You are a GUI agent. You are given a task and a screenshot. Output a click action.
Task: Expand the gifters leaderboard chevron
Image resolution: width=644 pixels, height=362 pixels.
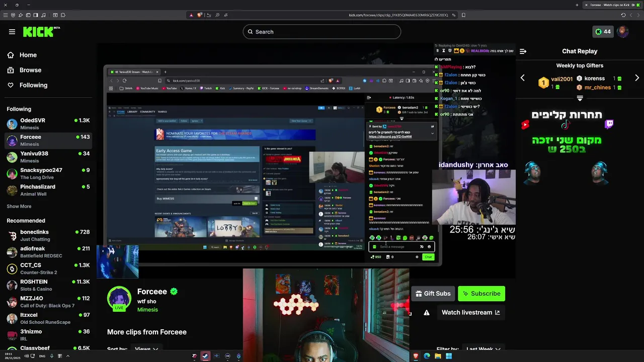coord(580,99)
